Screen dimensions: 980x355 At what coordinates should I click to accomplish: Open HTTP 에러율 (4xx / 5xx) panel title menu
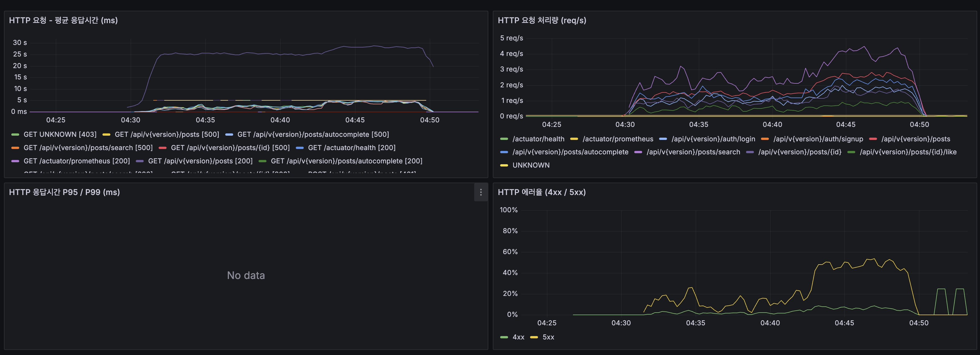click(541, 192)
